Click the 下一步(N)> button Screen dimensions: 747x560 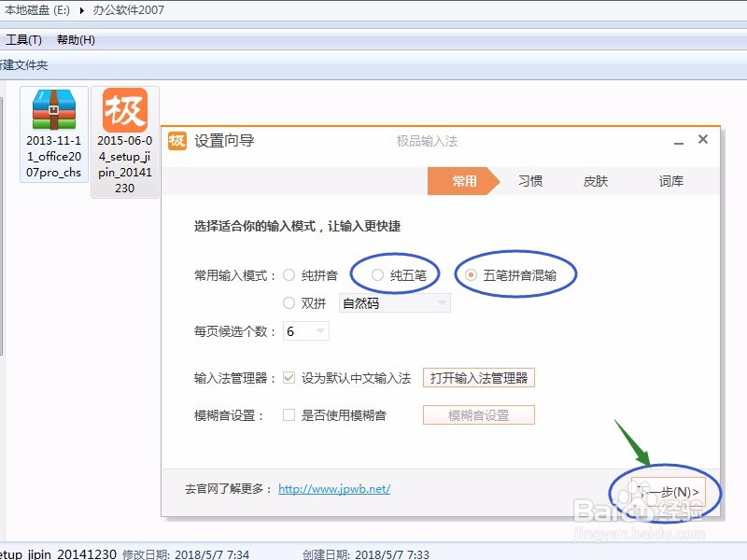(668, 492)
